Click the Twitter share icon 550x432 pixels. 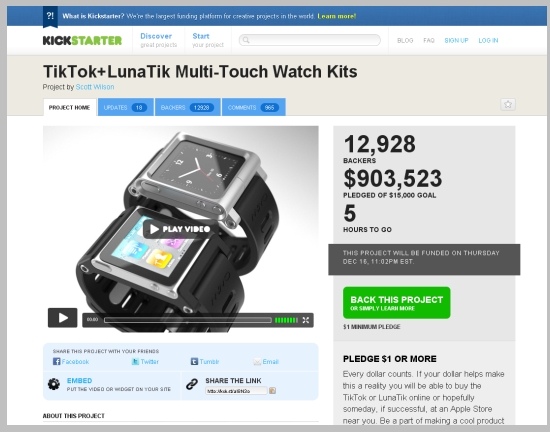(x=135, y=361)
